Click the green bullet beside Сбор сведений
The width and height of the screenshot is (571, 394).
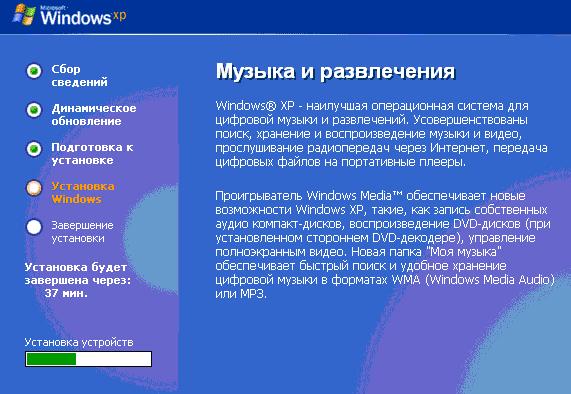tap(34, 71)
